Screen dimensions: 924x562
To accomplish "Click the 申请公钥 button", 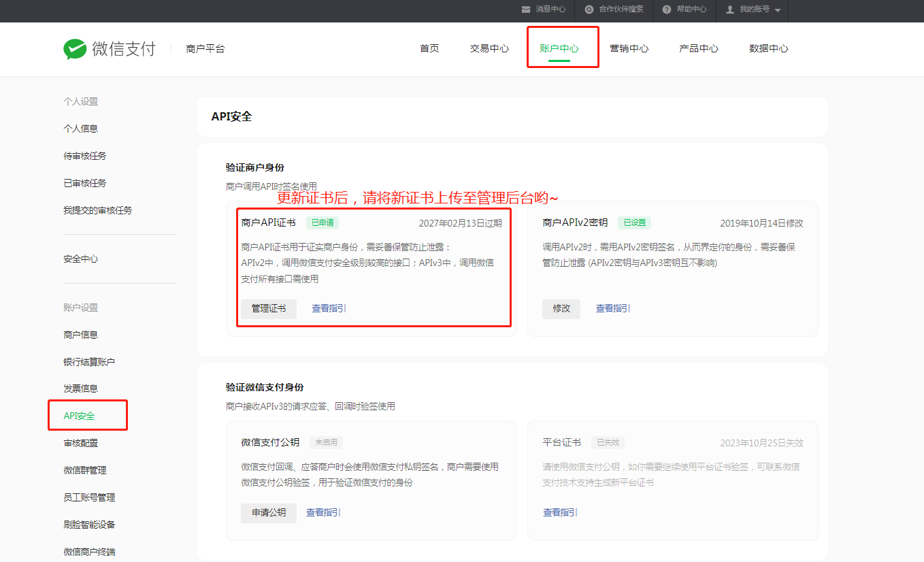I will pos(269,512).
